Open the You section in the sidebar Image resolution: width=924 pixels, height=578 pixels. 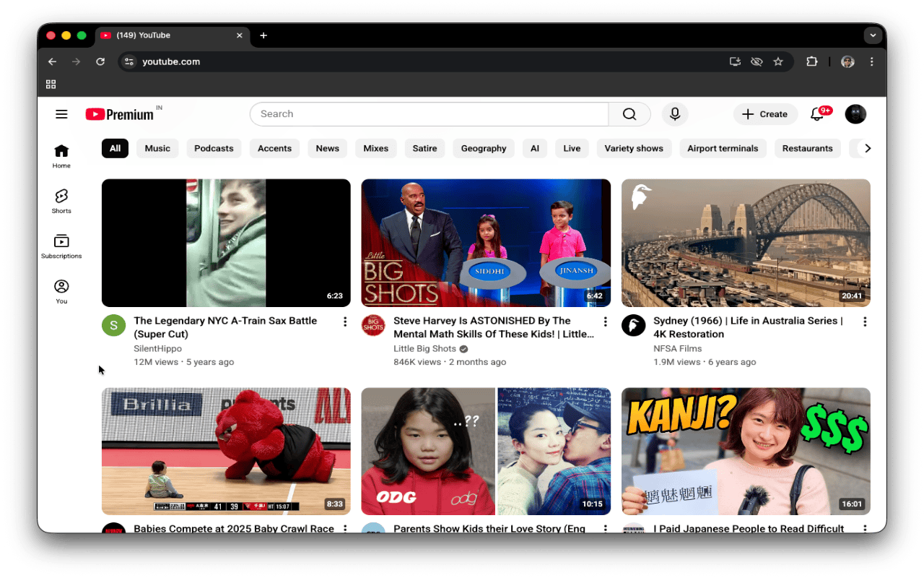pyautogui.click(x=61, y=291)
